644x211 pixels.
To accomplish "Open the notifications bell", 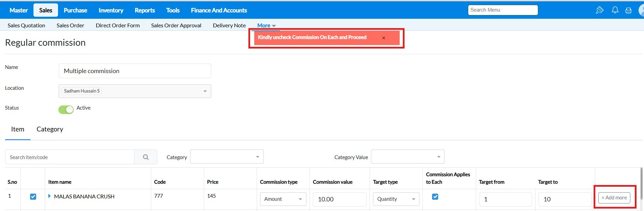I will [x=615, y=10].
